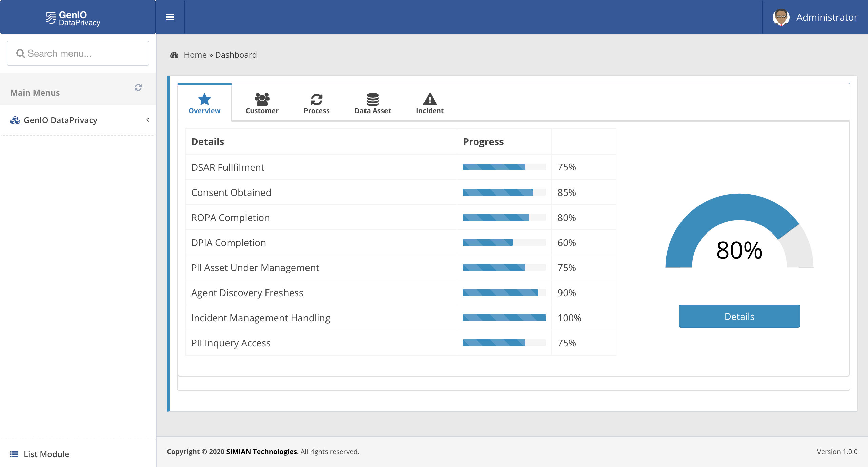Open List Module link
Image resolution: width=868 pixels, height=467 pixels.
pyautogui.click(x=46, y=454)
